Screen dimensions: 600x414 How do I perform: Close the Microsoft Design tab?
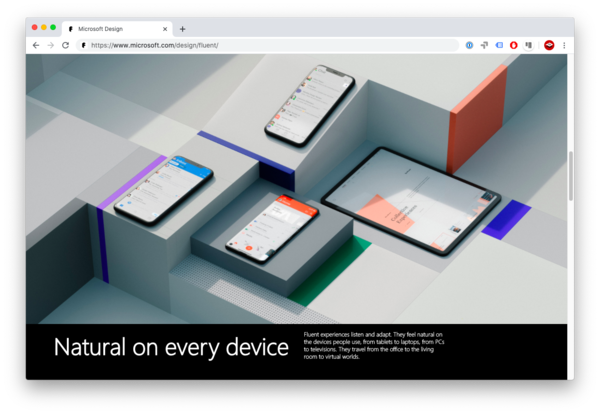(165, 29)
